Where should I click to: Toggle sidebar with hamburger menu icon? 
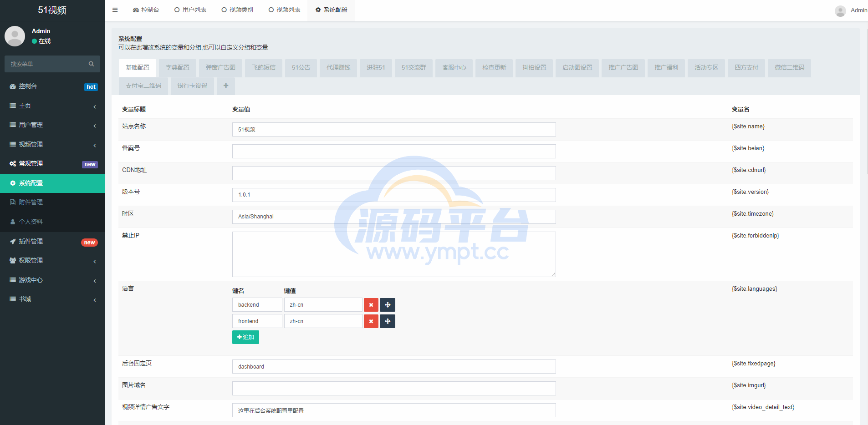click(x=115, y=10)
